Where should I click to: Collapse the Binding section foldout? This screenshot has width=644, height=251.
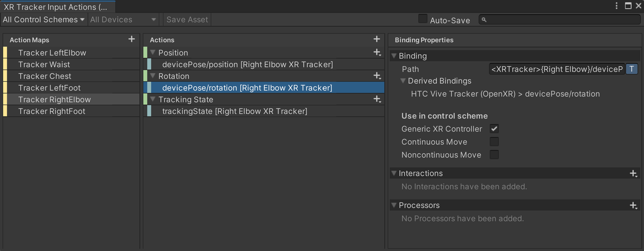click(x=394, y=56)
